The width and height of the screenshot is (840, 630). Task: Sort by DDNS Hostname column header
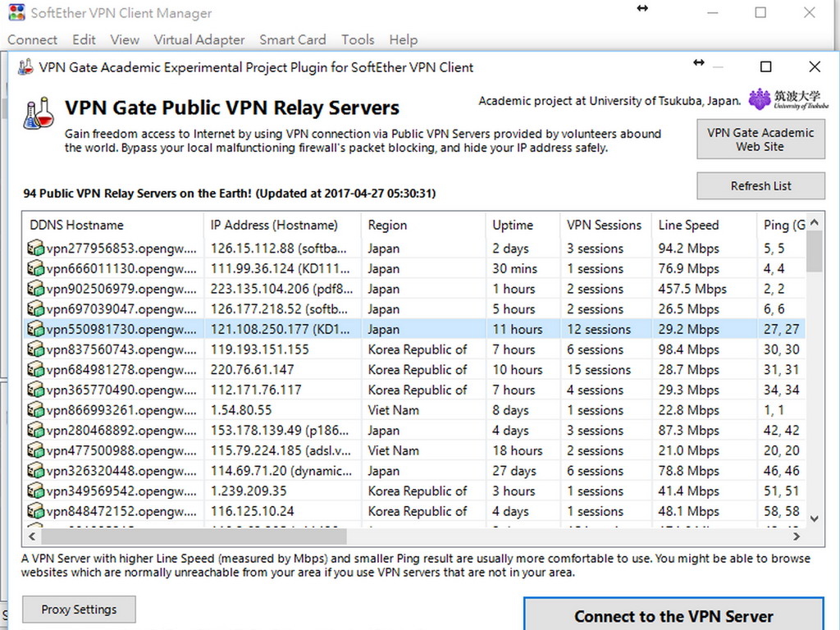click(x=113, y=225)
